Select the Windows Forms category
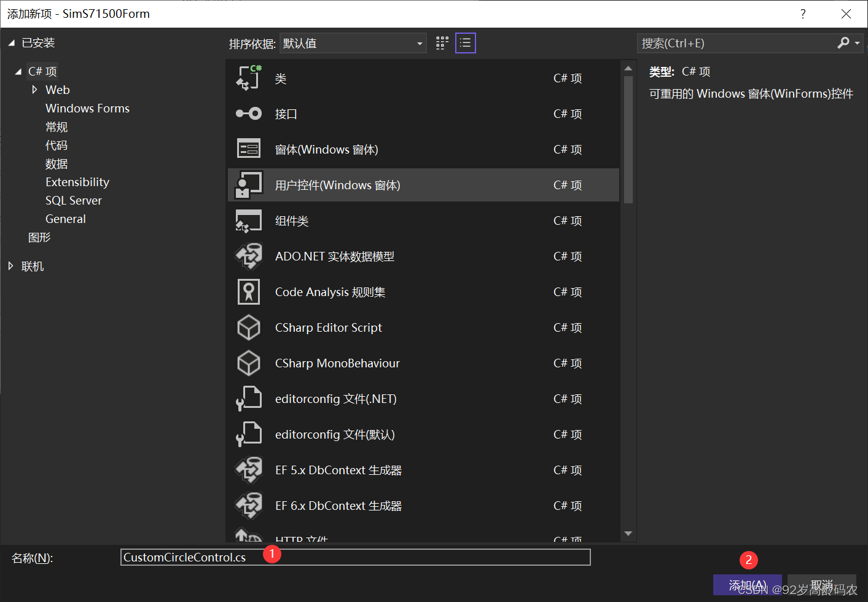The height and width of the screenshot is (602, 868). (x=87, y=108)
